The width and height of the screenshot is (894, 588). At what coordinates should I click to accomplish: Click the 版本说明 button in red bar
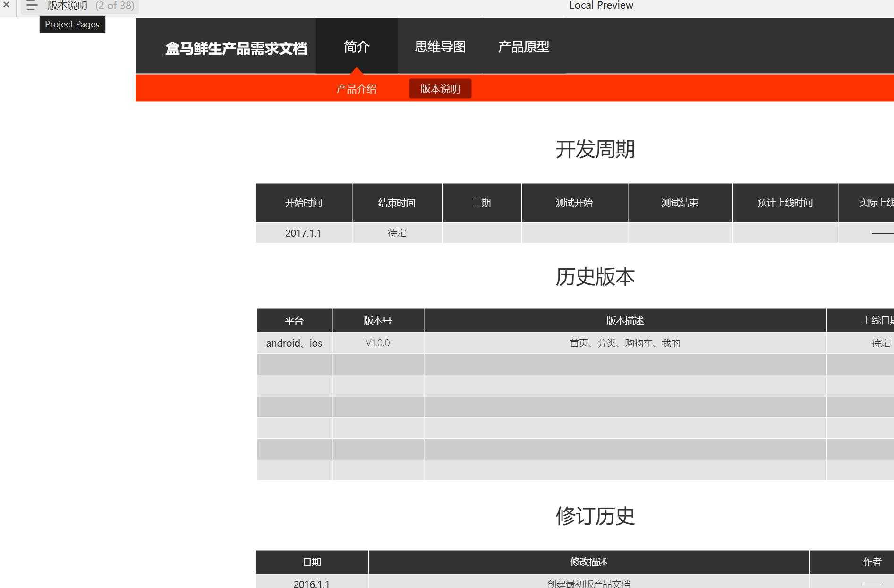click(x=440, y=89)
